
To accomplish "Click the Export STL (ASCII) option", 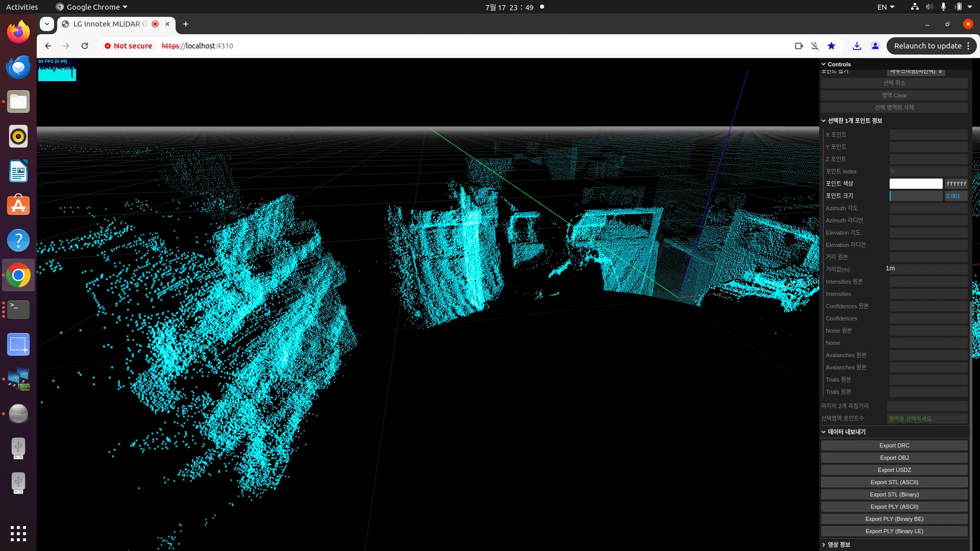I will [894, 482].
